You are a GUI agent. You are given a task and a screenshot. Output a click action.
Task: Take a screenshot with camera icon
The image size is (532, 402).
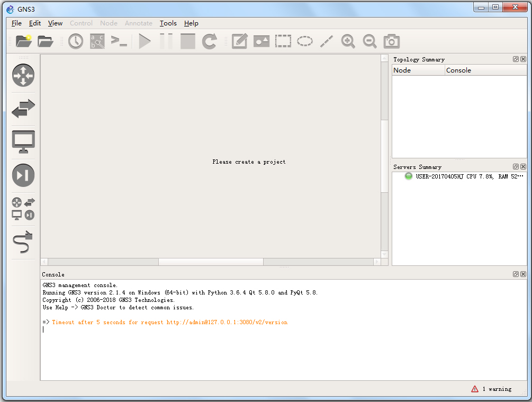coord(392,41)
